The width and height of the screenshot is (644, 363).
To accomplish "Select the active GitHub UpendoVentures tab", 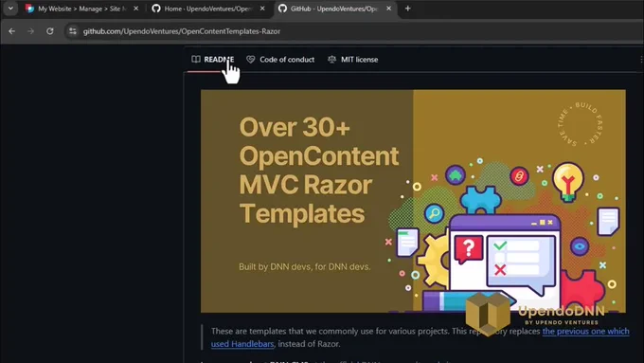I will (334, 9).
